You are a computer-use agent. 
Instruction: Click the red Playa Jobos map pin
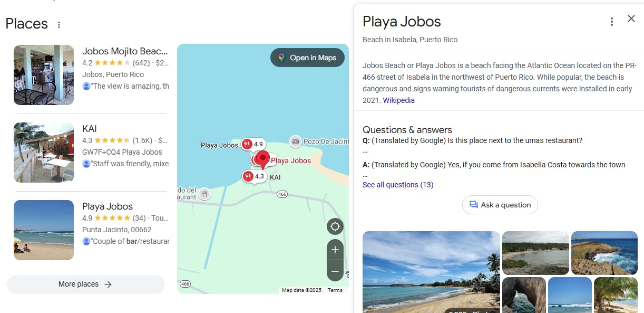[262, 158]
